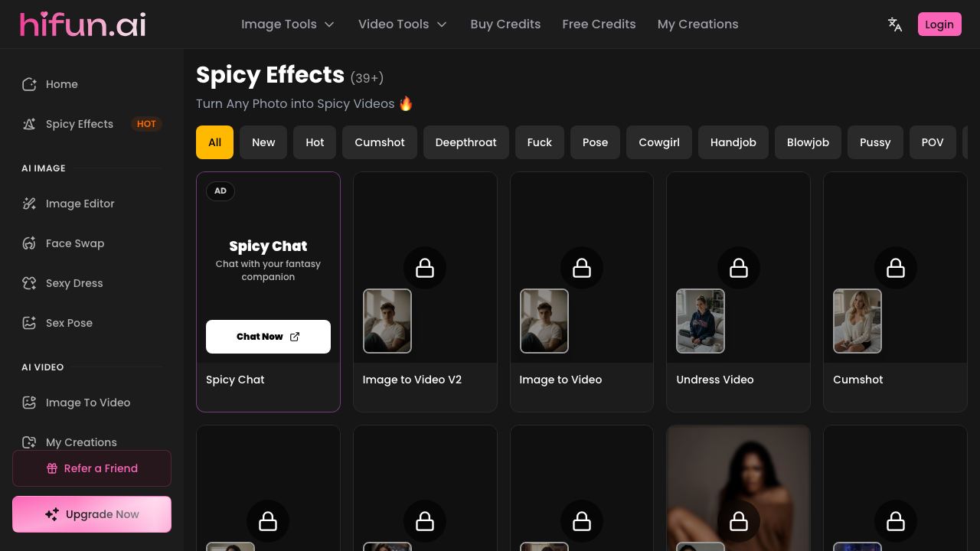Select the All filter tab
980x551 pixels.
(214, 142)
